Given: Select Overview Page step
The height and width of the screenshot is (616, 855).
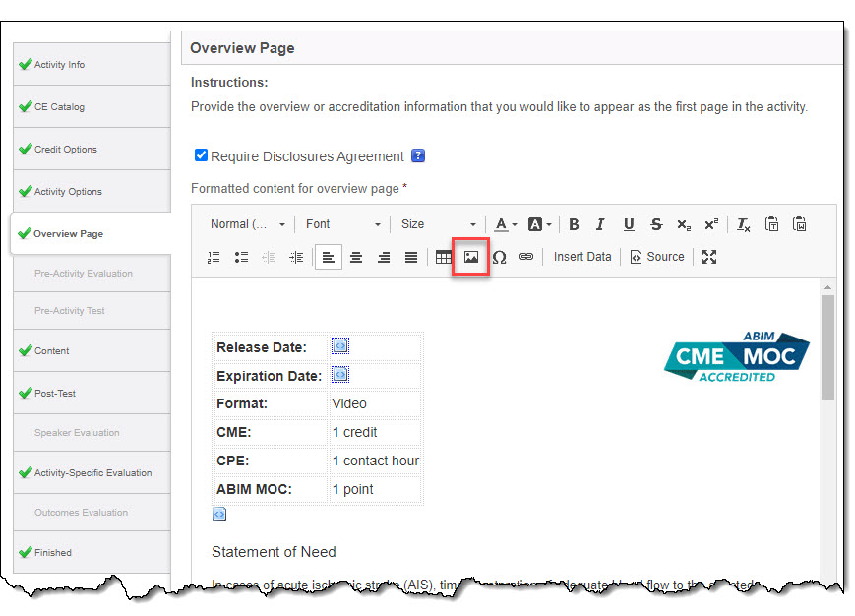Looking at the screenshot, I should (91, 234).
